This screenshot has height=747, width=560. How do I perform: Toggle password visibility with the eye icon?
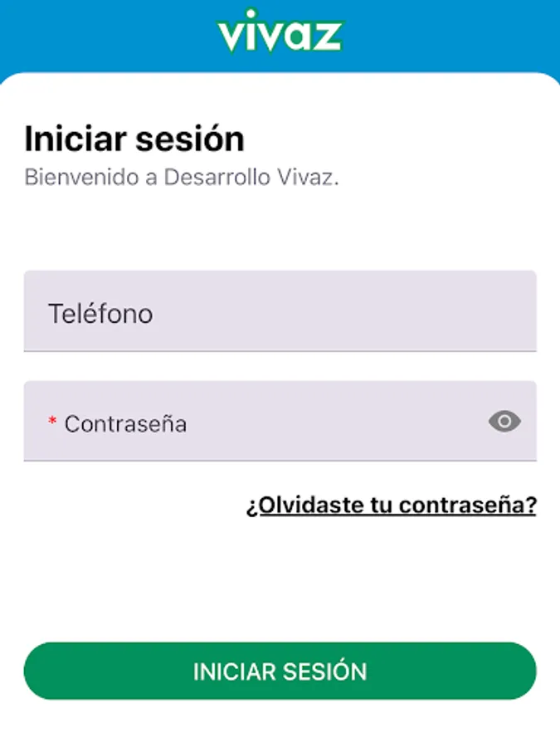[504, 422]
